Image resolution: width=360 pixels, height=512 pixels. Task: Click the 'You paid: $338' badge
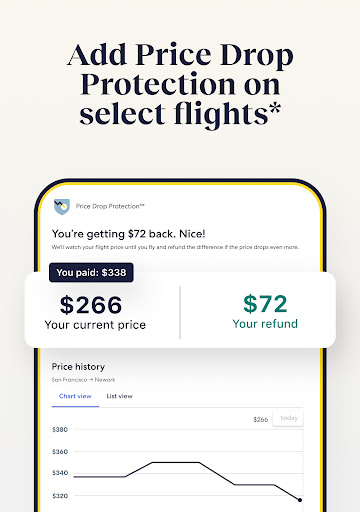coord(91,273)
